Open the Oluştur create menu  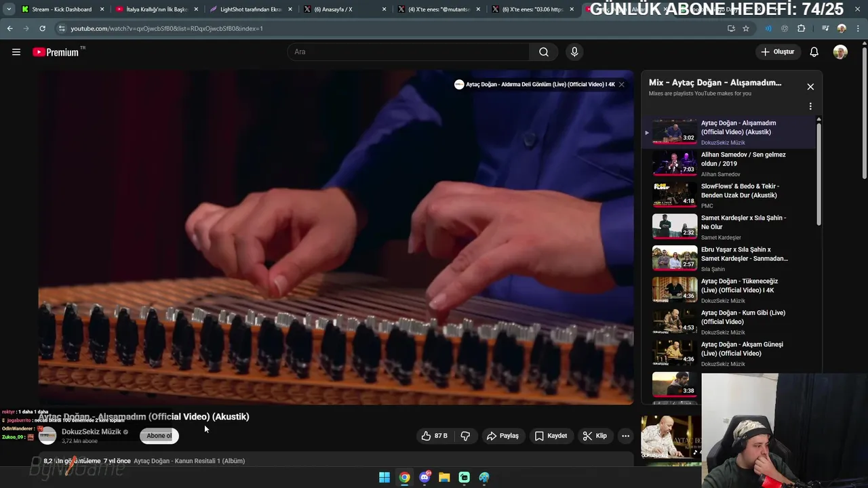pos(777,52)
